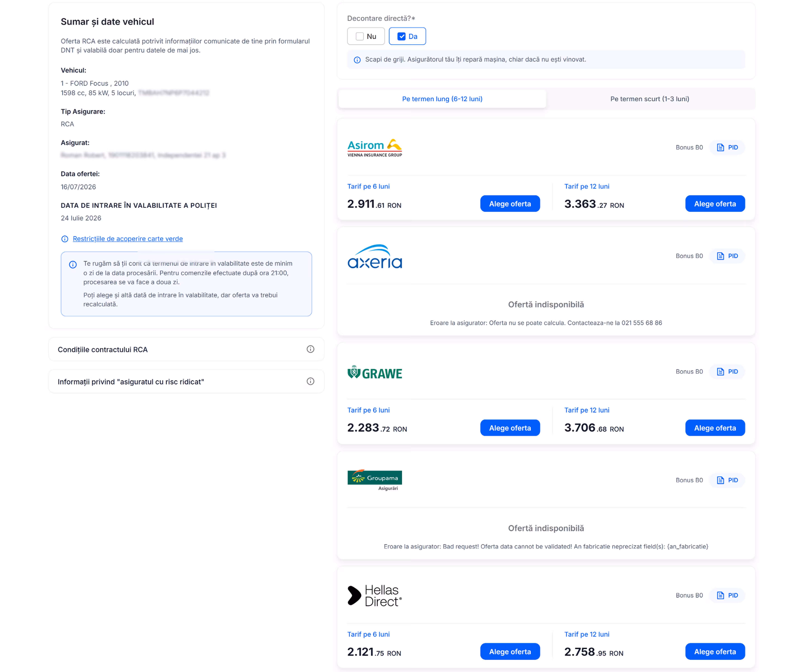The image size is (804, 672).
Task: Choose Hellas Direct 6-month offer 2.121 RON
Action: coord(510,652)
